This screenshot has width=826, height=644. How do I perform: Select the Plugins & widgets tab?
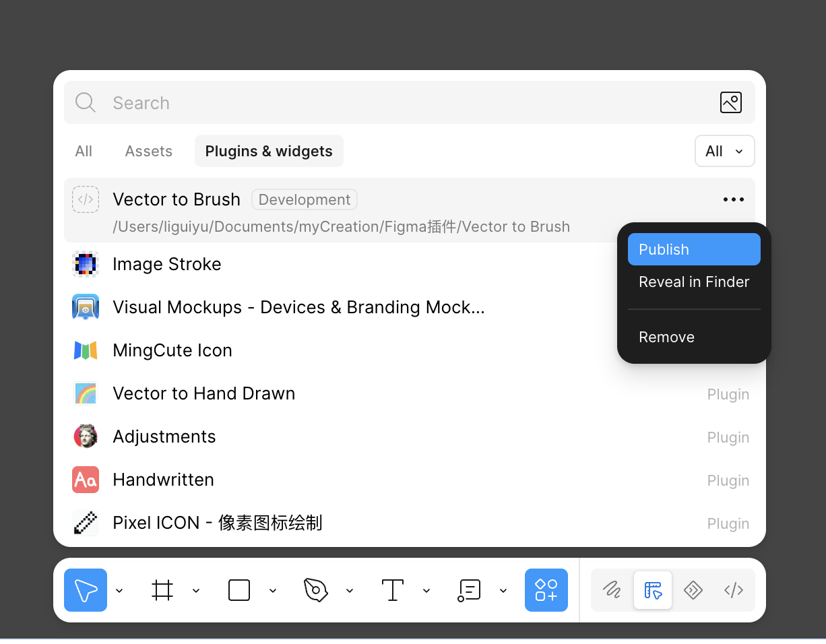tap(269, 151)
